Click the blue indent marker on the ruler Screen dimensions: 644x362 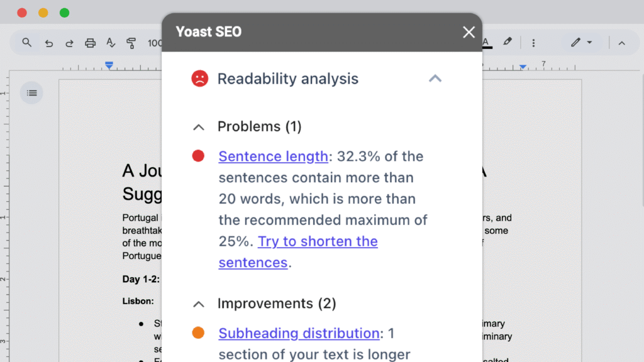[108, 65]
